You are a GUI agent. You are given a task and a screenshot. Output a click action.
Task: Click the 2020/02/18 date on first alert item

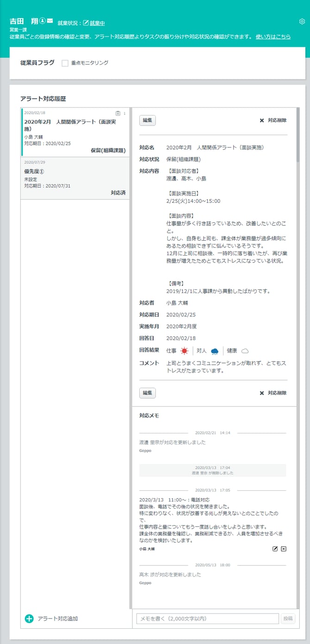[x=35, y=113]
